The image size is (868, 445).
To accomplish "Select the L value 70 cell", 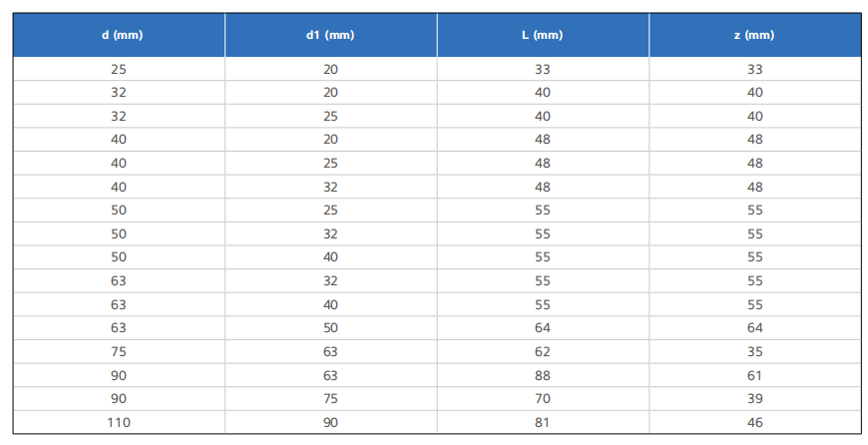I will [543, 398].
